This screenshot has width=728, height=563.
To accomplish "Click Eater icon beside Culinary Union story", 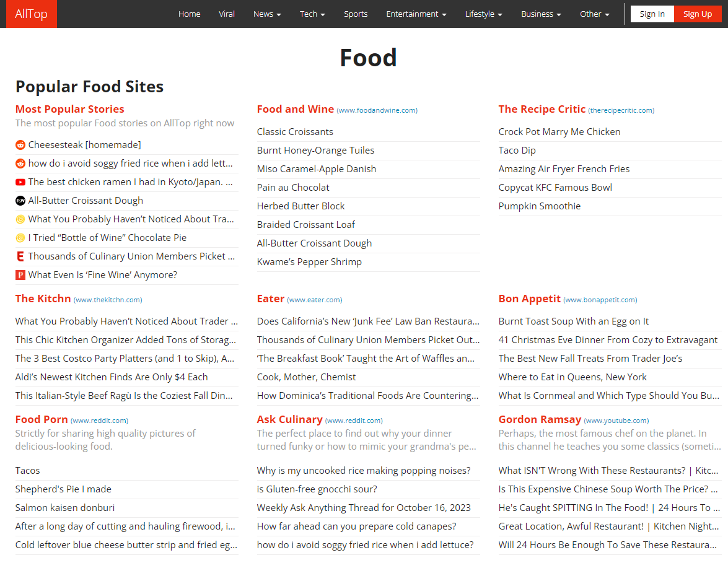I will [x=20, y=256].
